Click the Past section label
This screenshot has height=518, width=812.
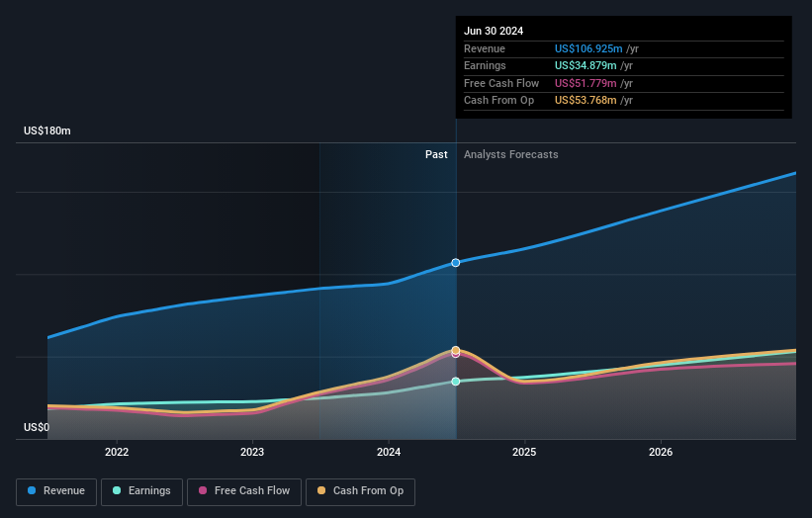pyautogui.click(x=436, y=154)
